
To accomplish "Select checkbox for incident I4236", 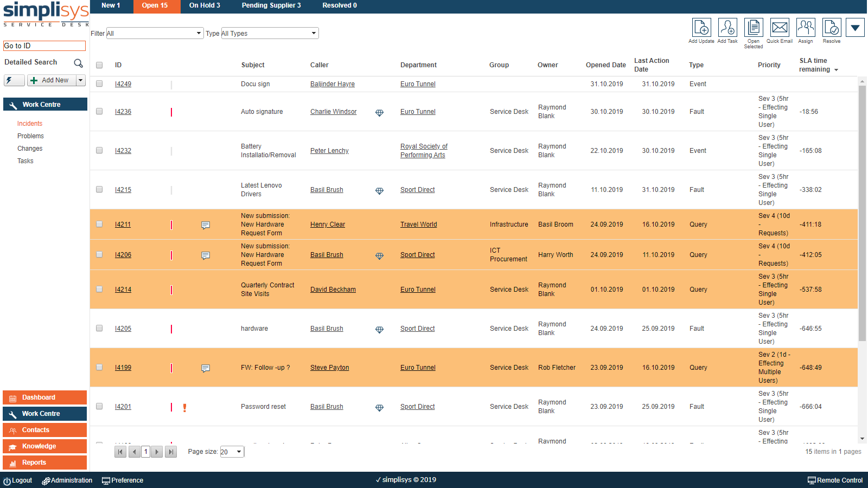I will (x=99, y=111).
